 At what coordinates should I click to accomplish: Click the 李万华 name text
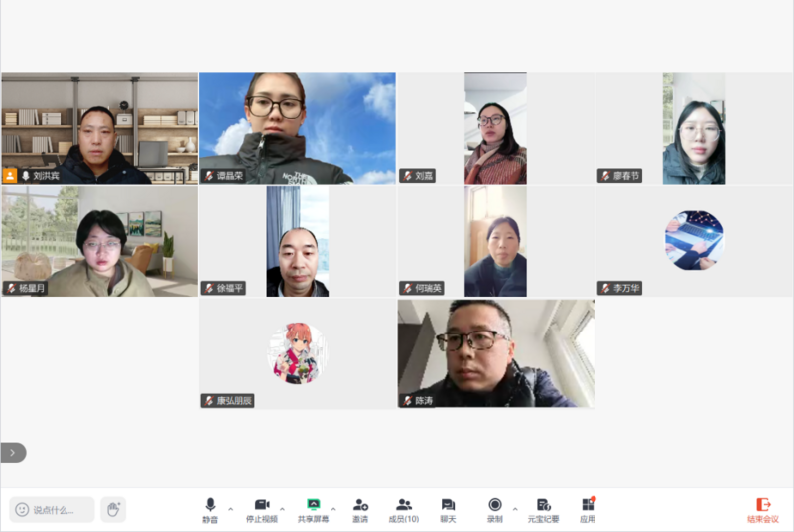626,289
